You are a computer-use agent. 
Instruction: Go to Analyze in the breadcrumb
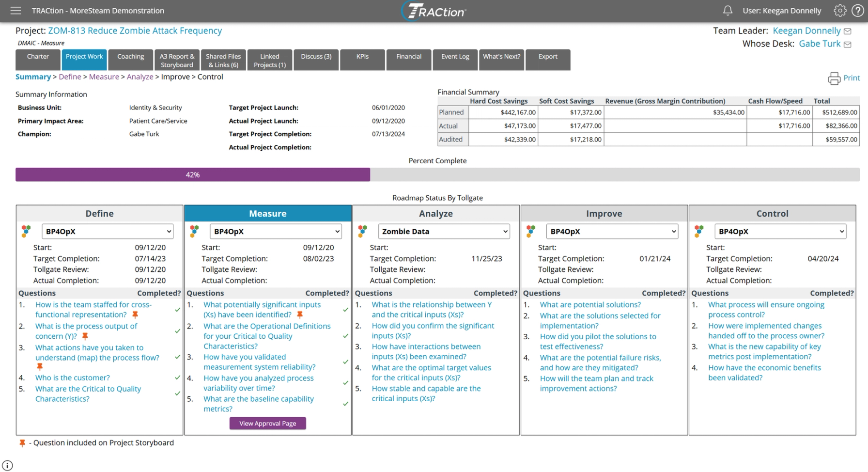pos(140,77)
